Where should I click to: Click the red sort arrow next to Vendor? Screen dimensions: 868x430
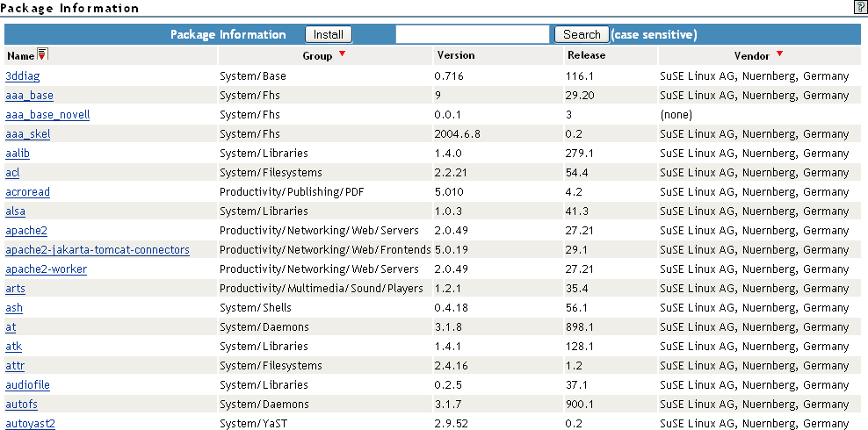(779, 55)
